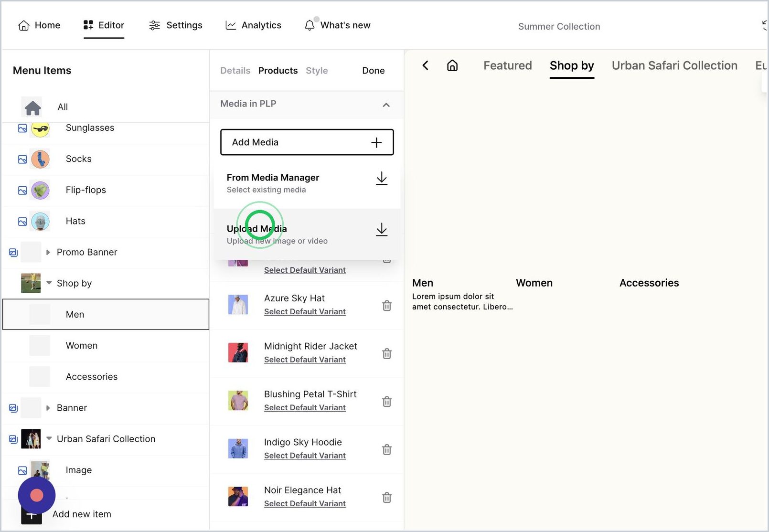Switch to the Details tab

click(x=235, y=71)
